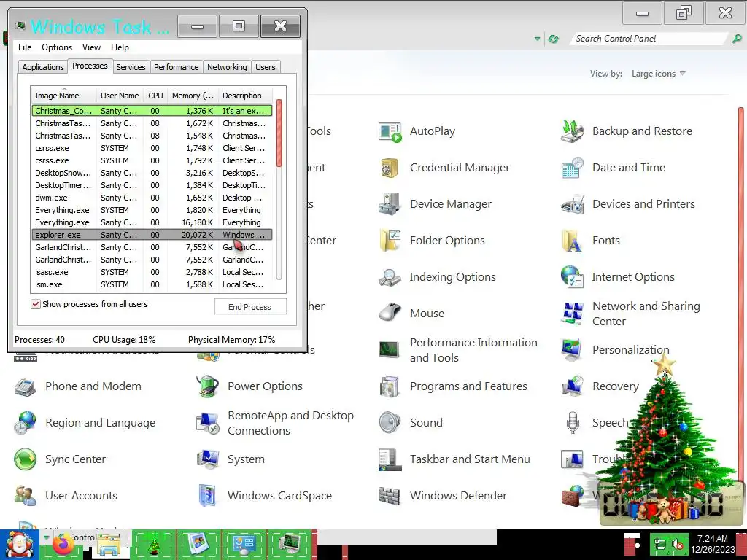Image resolution: width=747 pixels, height=560 pixels.
Task: Click the Santa Start button
Action: pyautogui.click(x=19, y=545)
